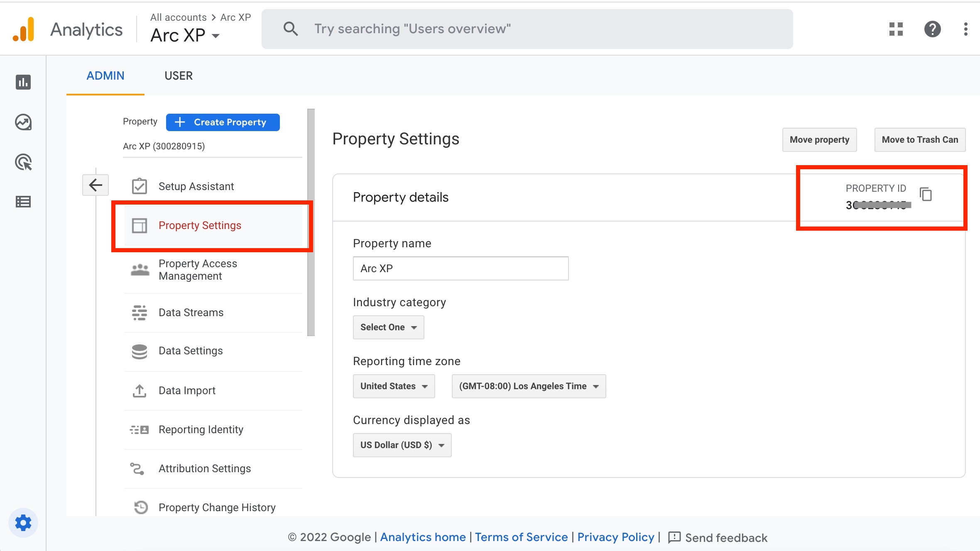The height and width of the screenshot is (551, 980).
Task: Open Data Settings menu item
Action: click(213, 351)
